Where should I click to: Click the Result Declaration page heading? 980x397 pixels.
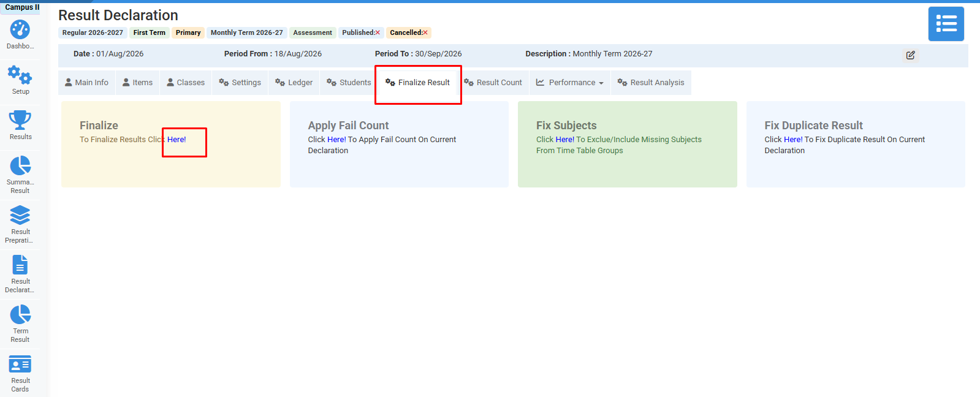tap(118, 15)
